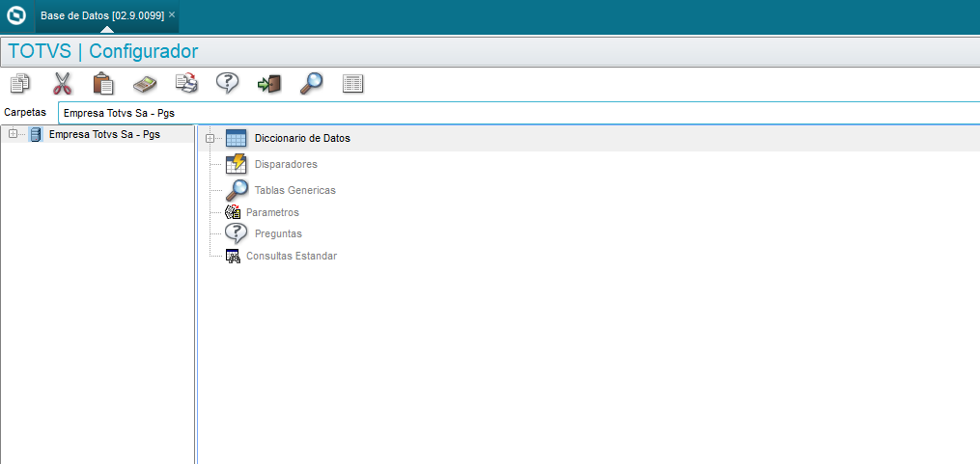Click the Search magnifier toolbar icon
This screenshot has height=464, width=980.
coord(311,83)
